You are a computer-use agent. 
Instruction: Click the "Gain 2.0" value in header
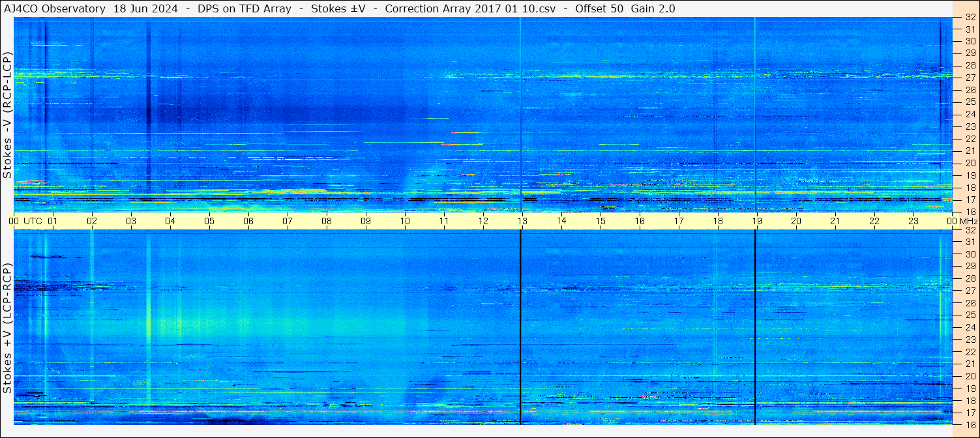pyautogui.click(x=653, y=8)
